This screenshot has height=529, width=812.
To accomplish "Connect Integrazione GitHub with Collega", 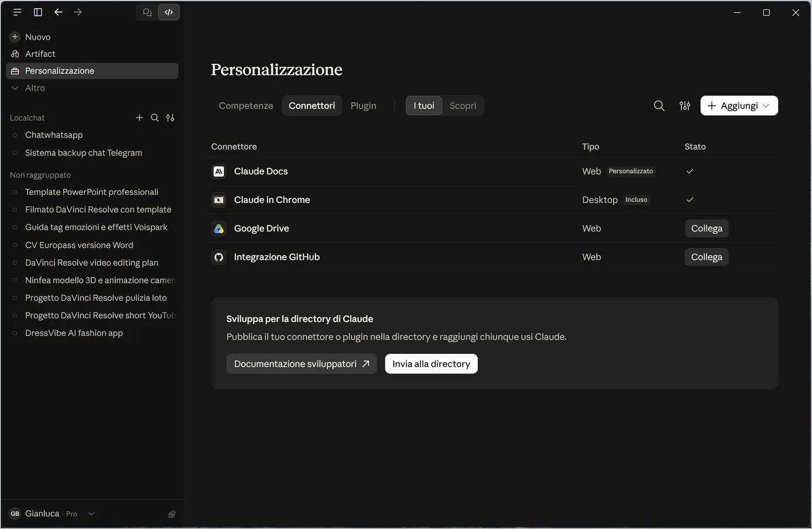I will [x=706, y=257].
